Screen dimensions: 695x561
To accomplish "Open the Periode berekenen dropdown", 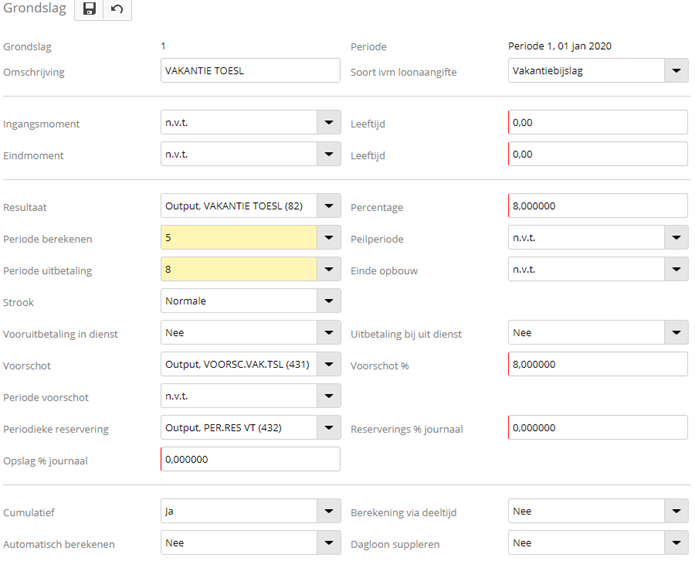I will tap(329, 237).
